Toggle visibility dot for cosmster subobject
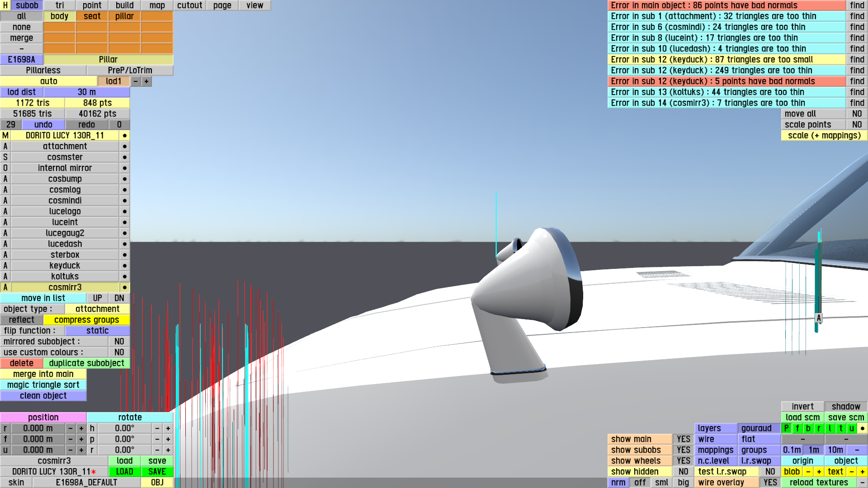868x488 pixels. click(x=124, y=157)
